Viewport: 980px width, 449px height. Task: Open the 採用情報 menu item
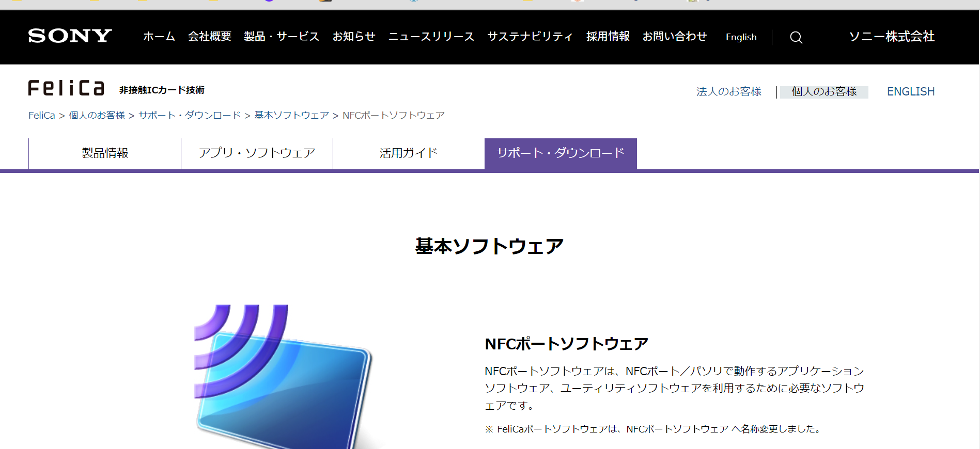point(608,37)
